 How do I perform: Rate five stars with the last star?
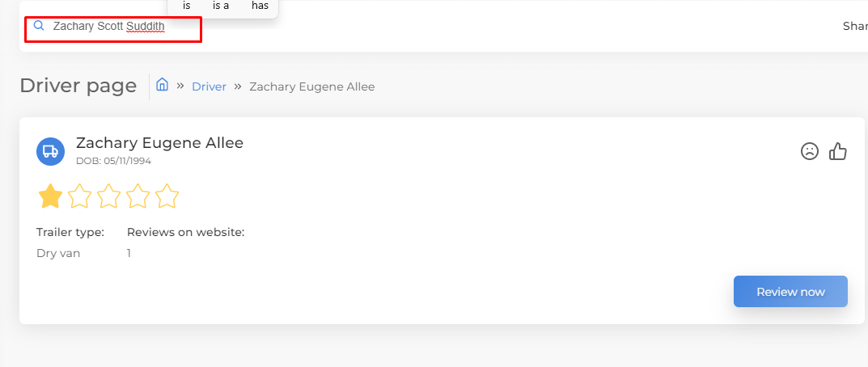coord(167,196)
